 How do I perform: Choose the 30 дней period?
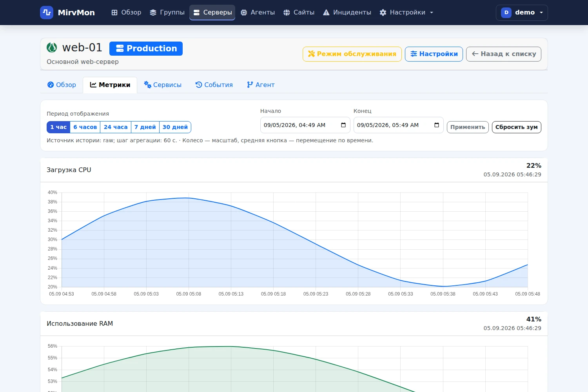[x=175, y=127]
